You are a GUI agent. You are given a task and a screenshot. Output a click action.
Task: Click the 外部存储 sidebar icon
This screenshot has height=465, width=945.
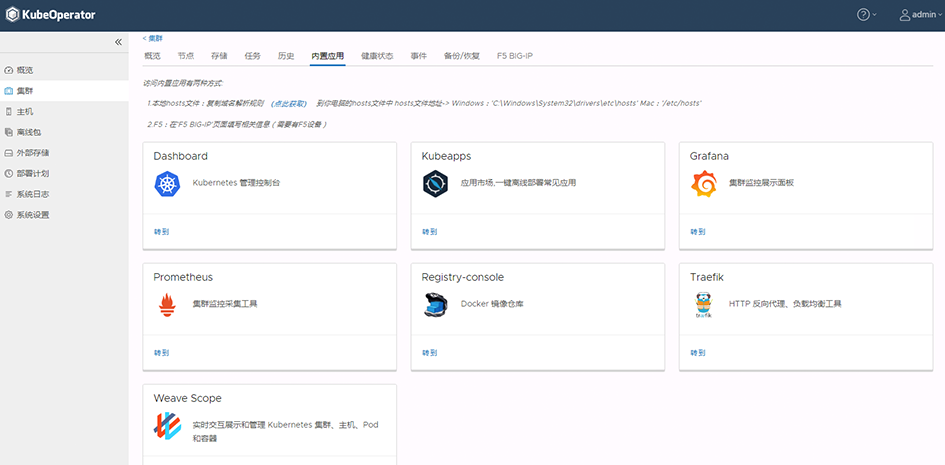click(x=8, y=153)
